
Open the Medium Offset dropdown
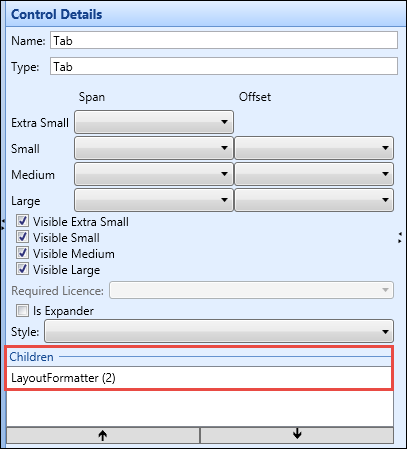click(314, 174)
